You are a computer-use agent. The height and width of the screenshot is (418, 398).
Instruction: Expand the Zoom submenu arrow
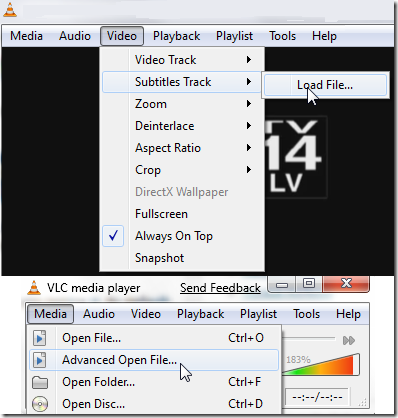pyautogui.click(x=249, y=104)
